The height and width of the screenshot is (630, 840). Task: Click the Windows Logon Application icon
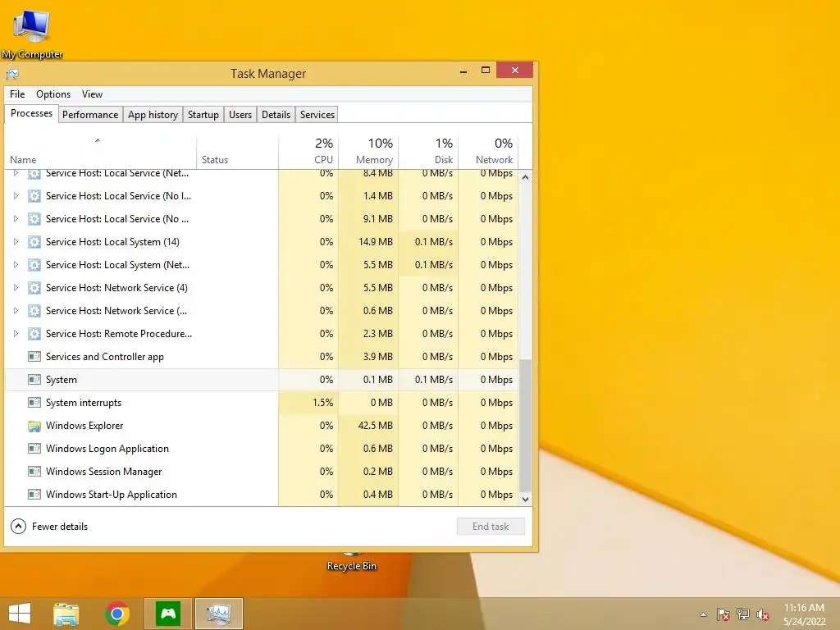(34, 449)
